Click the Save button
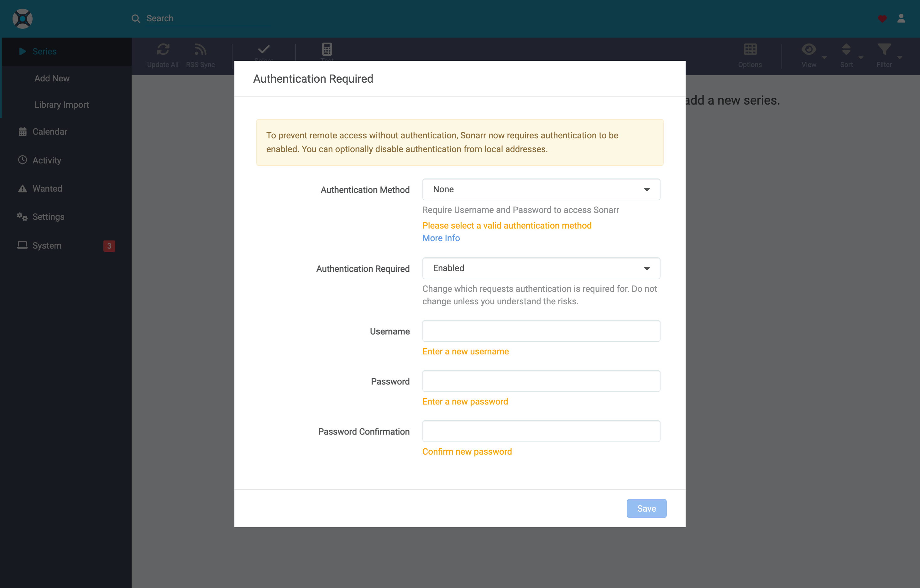The width and height of the screenshot is (920, 588). [x=646, y=508]
